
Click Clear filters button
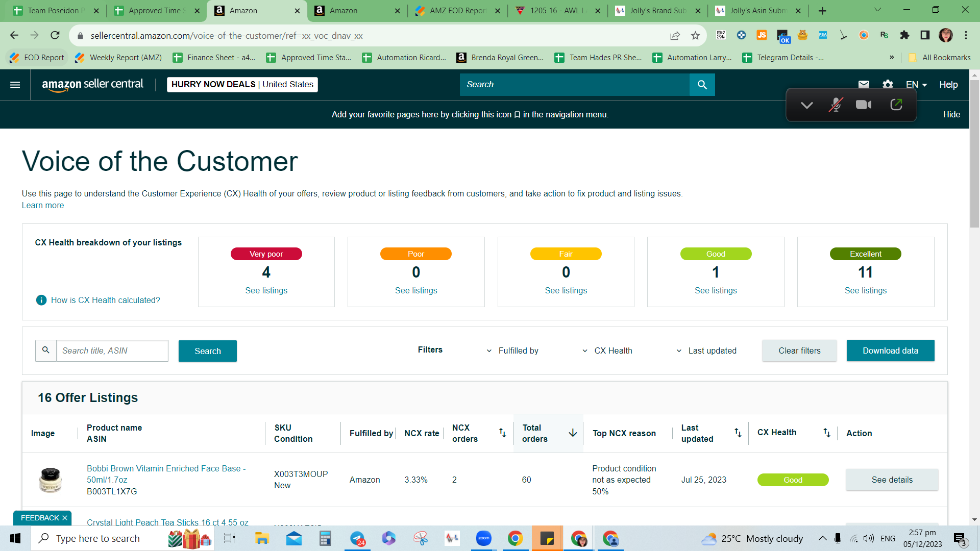799,350
